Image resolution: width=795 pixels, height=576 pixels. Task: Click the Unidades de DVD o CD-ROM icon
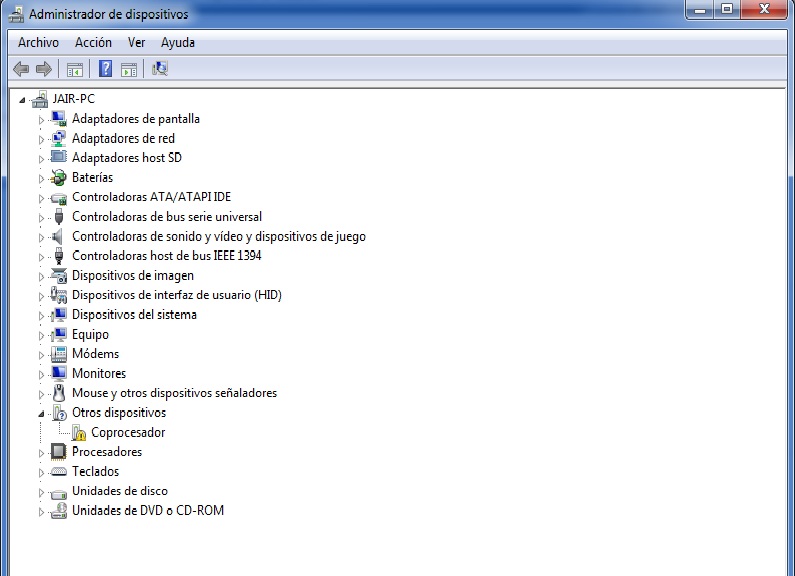tap(59, 511)
